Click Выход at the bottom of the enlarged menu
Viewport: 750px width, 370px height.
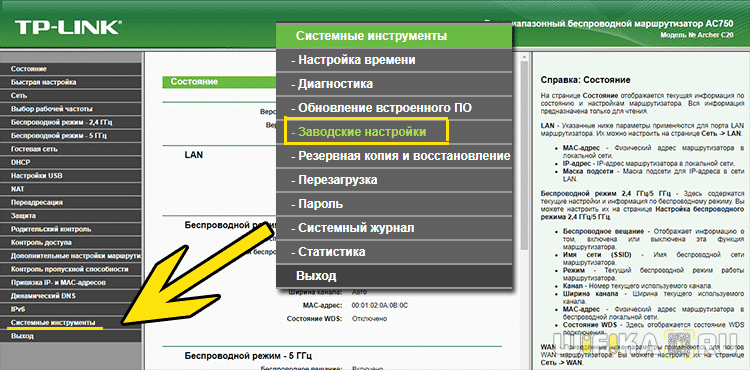pos(394,276)
